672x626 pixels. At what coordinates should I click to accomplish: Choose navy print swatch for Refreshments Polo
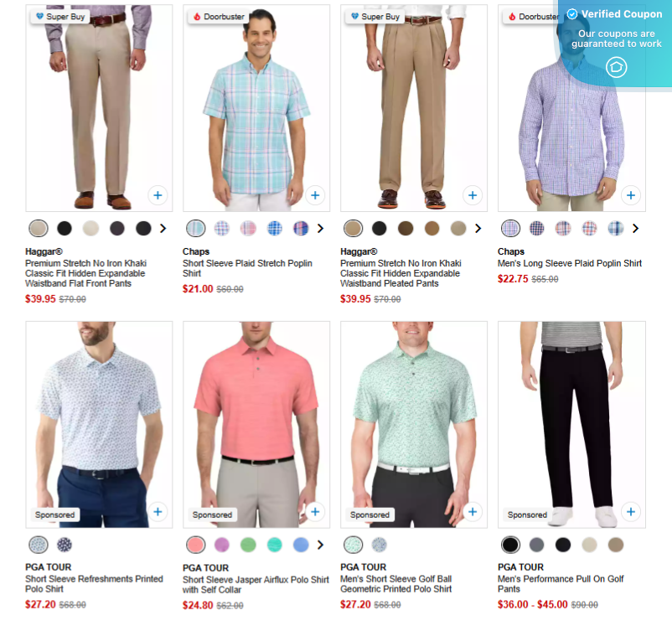click(65, 545)
